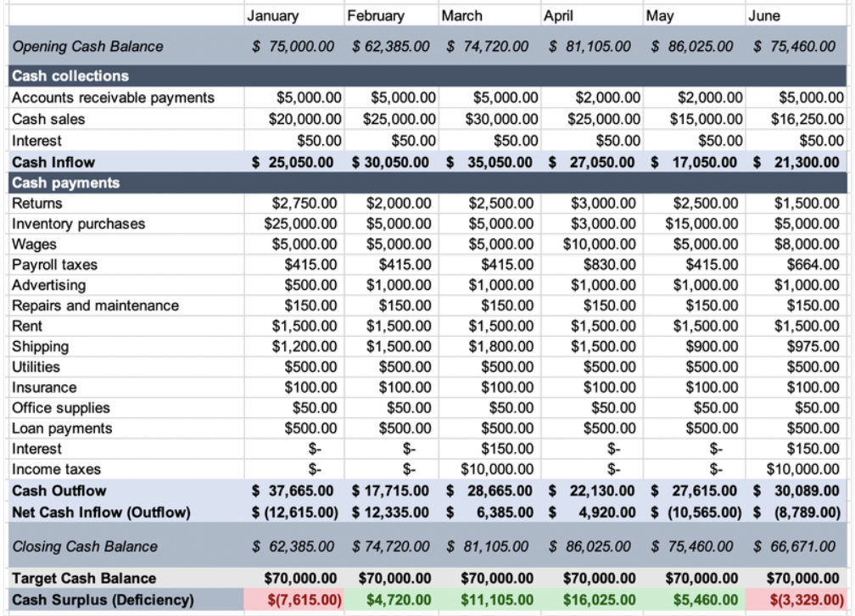
Task: Select February surplus $4,720.00 green cell
Action: pos(392,599)
